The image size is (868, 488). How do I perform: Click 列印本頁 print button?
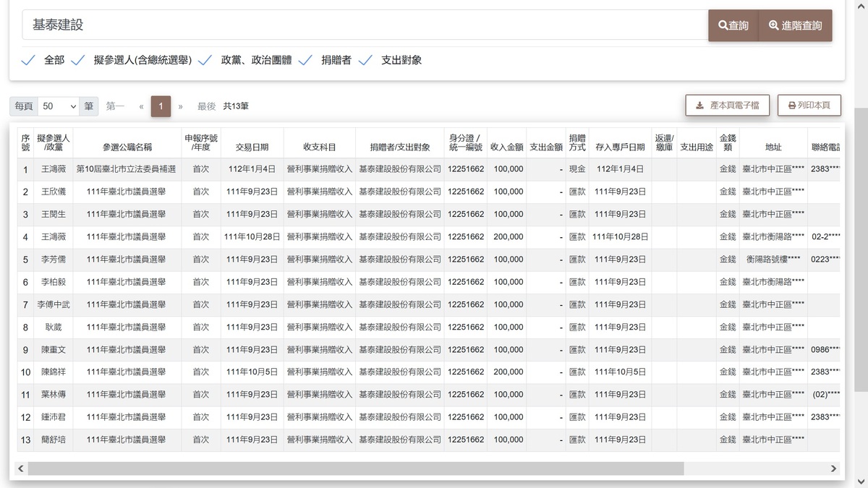809,106
